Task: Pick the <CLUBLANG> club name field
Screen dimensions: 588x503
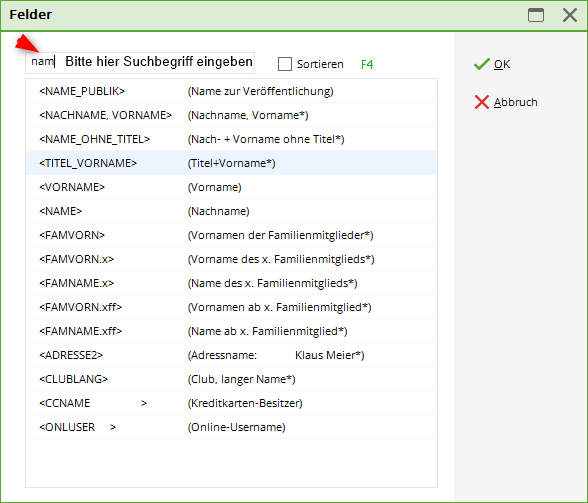Action: click(231, 379)
